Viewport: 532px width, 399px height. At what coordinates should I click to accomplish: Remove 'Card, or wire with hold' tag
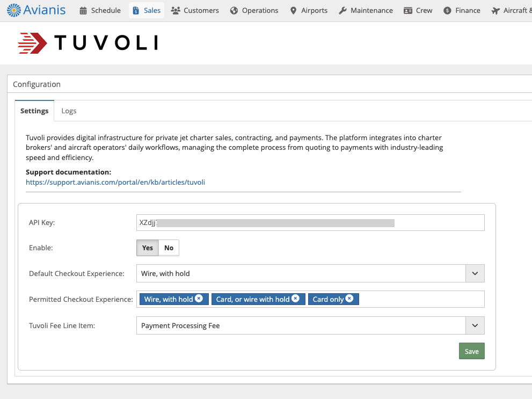point(295,298)
